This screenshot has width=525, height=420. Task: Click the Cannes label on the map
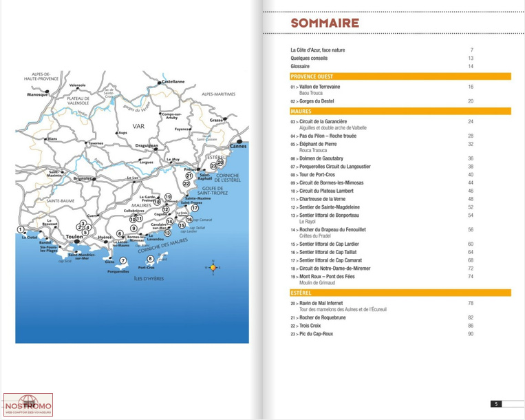pos(238,146)
